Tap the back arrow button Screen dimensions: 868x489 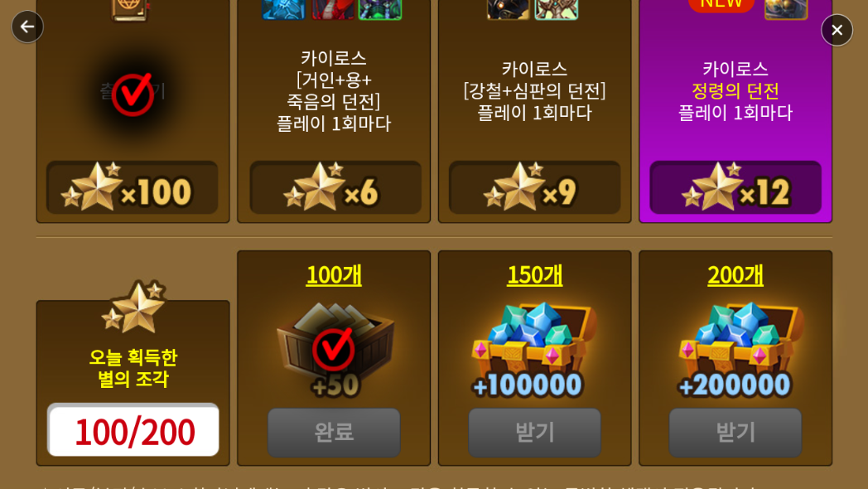click(27, 27)
